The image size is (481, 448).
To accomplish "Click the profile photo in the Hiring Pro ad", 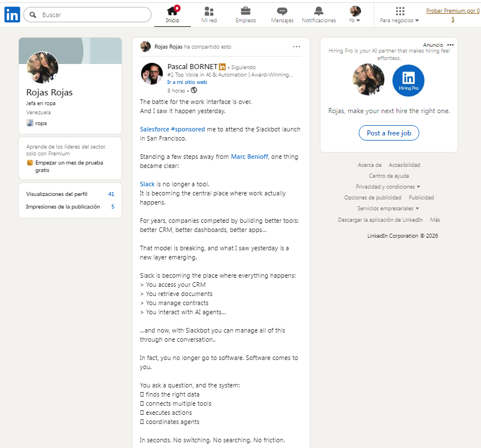I will coord(368,79).
